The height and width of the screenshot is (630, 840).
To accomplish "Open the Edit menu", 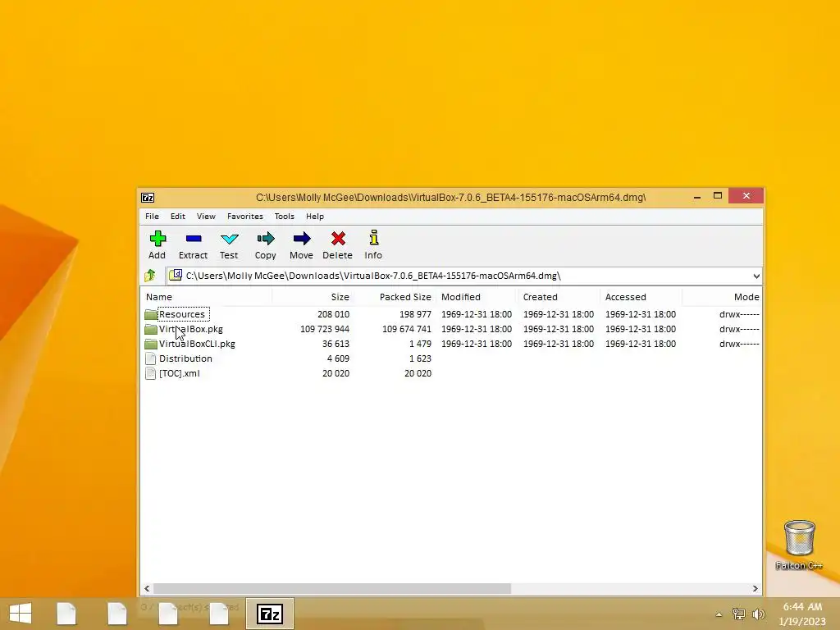I will (178, 217).
